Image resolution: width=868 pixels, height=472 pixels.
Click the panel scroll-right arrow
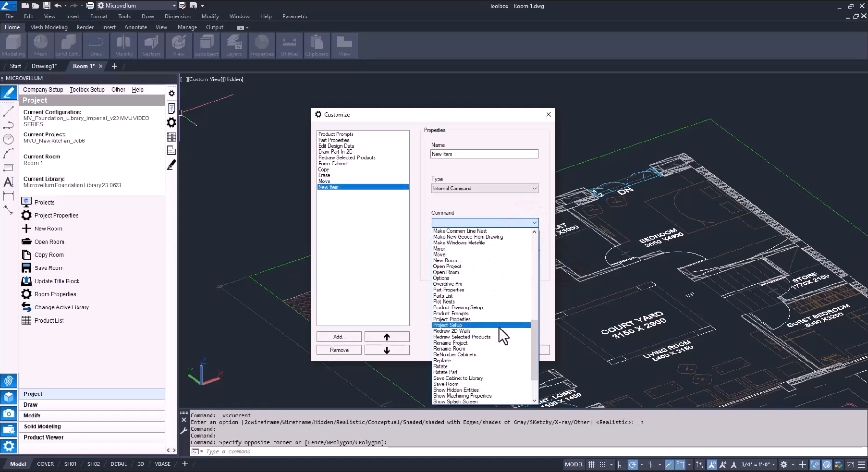[x=174, y=450]
